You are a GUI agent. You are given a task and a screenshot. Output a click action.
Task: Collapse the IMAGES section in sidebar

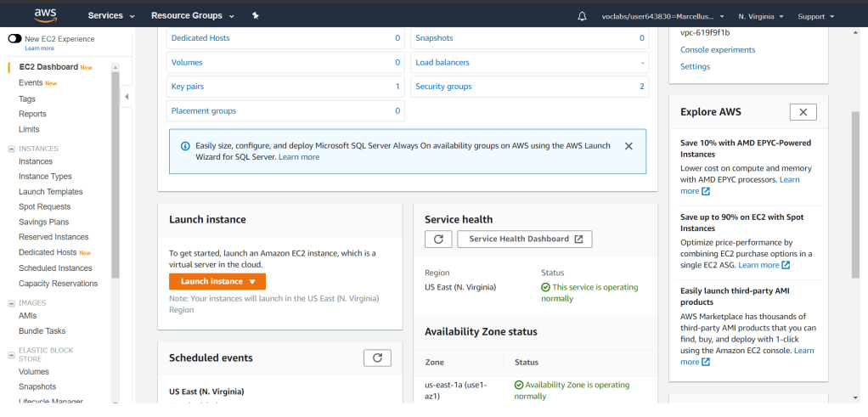(x=11, y=303)
